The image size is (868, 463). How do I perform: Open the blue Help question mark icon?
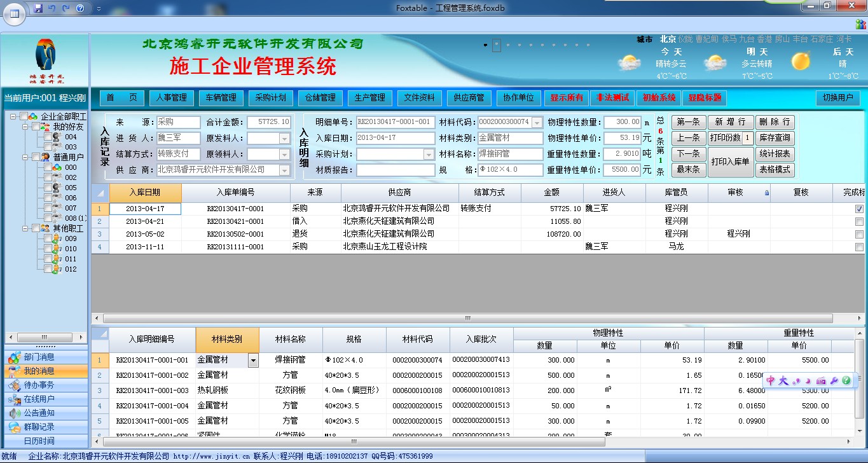click(x=80, y=8)
